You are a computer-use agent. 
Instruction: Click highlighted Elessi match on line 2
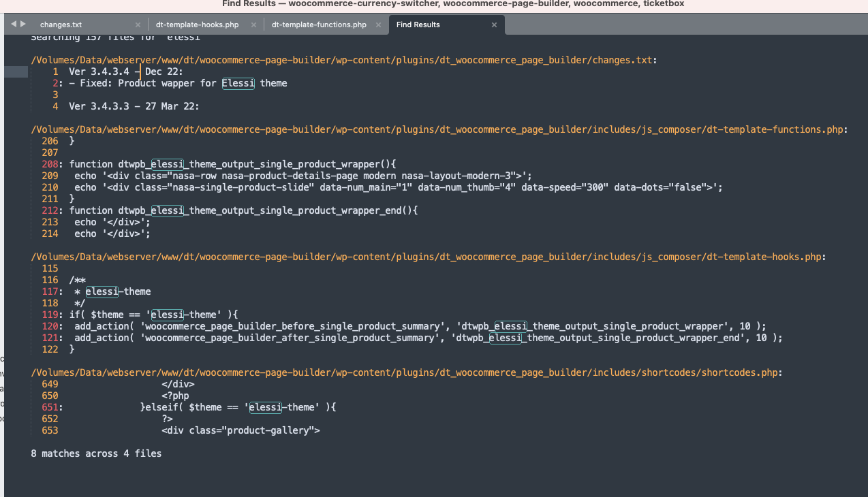(x=238, y=83)
